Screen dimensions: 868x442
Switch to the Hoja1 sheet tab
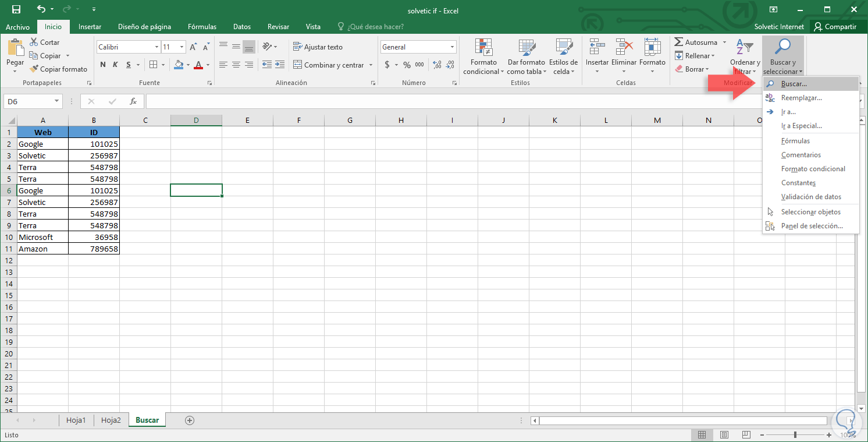tap(76, 420)
